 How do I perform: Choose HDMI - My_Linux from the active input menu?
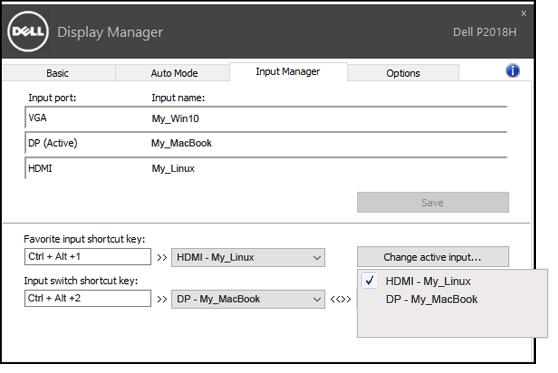[428, 281]
